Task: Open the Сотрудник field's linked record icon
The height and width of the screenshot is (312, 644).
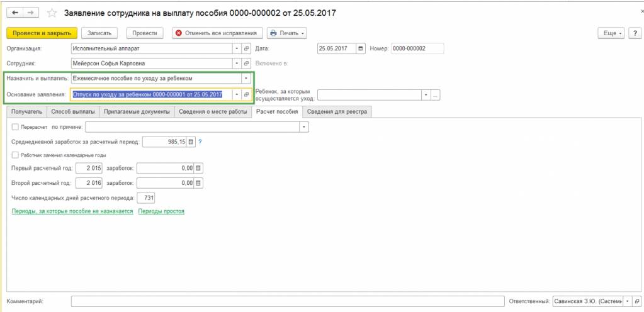Action: pos(246,64)
